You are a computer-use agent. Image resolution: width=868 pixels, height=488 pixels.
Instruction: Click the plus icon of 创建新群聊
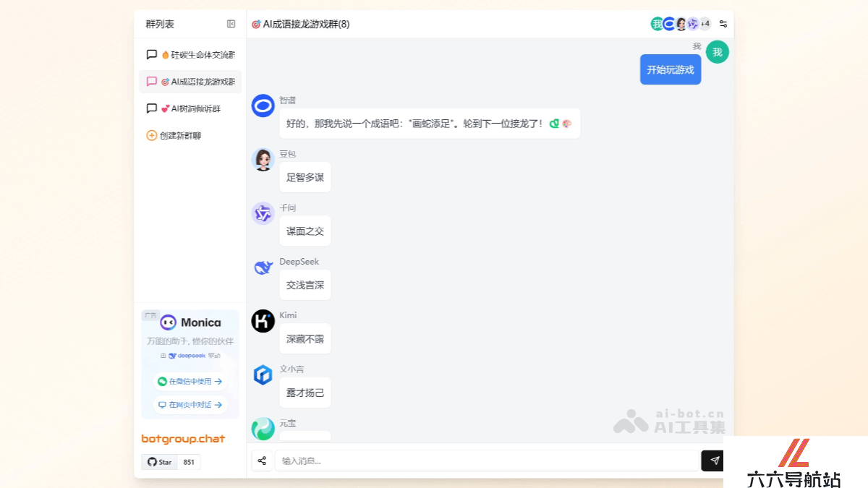point(152,135)
